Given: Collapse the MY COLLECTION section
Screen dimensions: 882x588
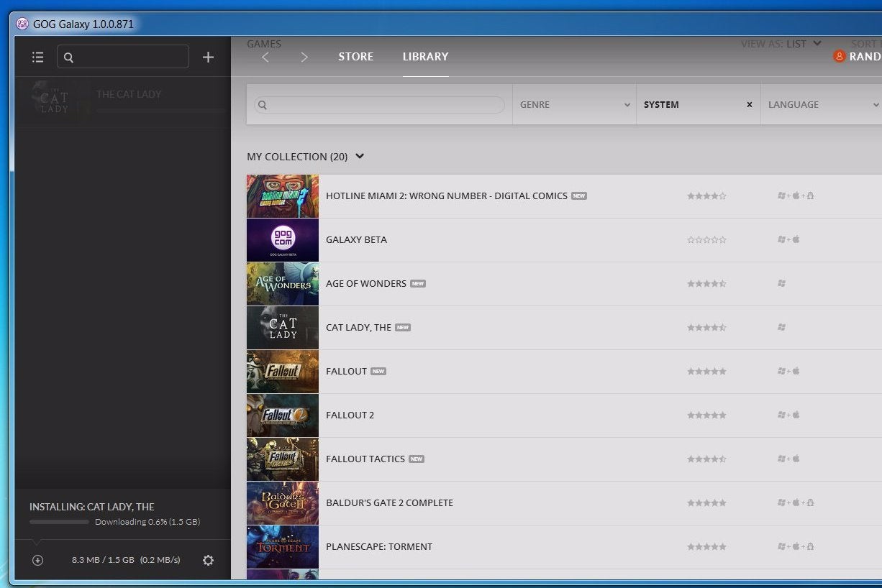Looking at the screenshot, I should pos(359,156).
